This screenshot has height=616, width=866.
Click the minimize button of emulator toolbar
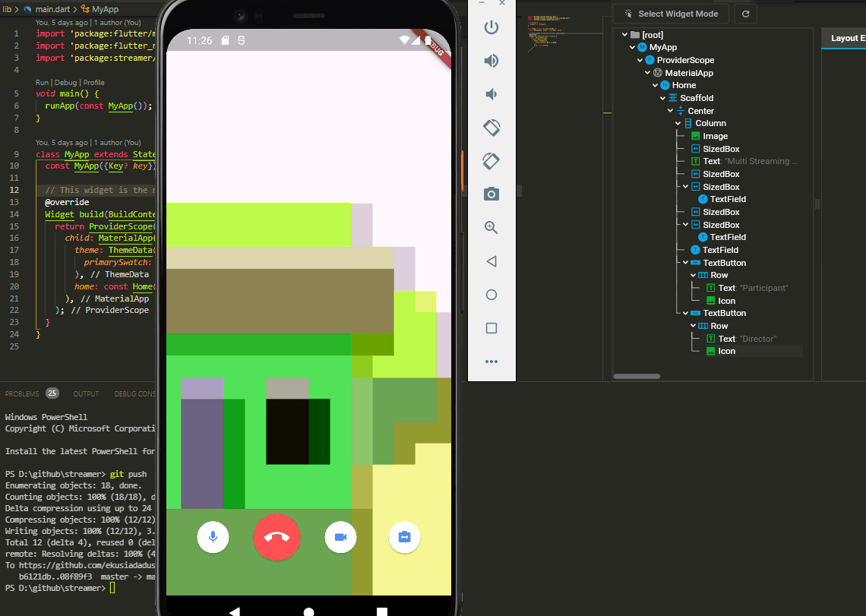coord(482,3)
